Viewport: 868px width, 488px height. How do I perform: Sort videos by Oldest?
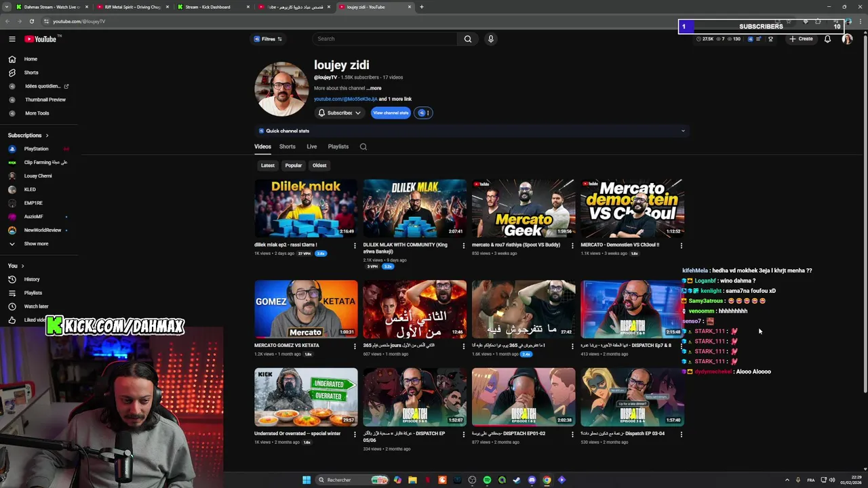319,165
